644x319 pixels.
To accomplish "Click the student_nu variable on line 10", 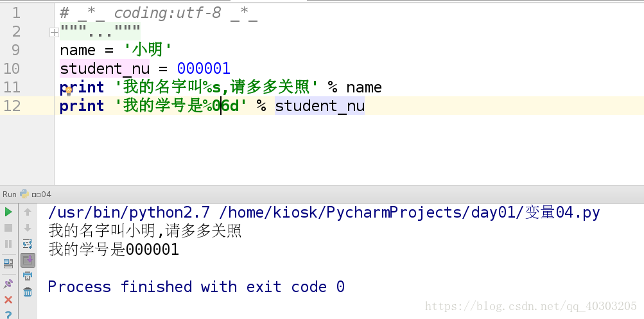I will 105,69.
